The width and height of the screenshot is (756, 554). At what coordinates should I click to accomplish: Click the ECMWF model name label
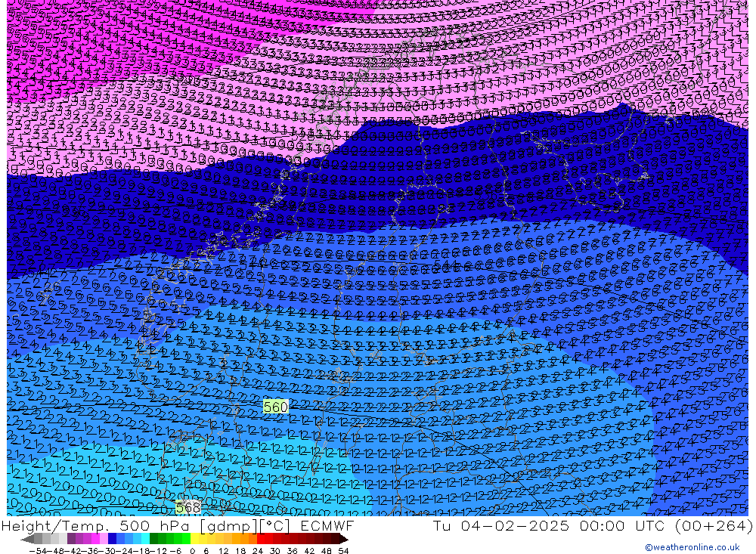[327, 525]
